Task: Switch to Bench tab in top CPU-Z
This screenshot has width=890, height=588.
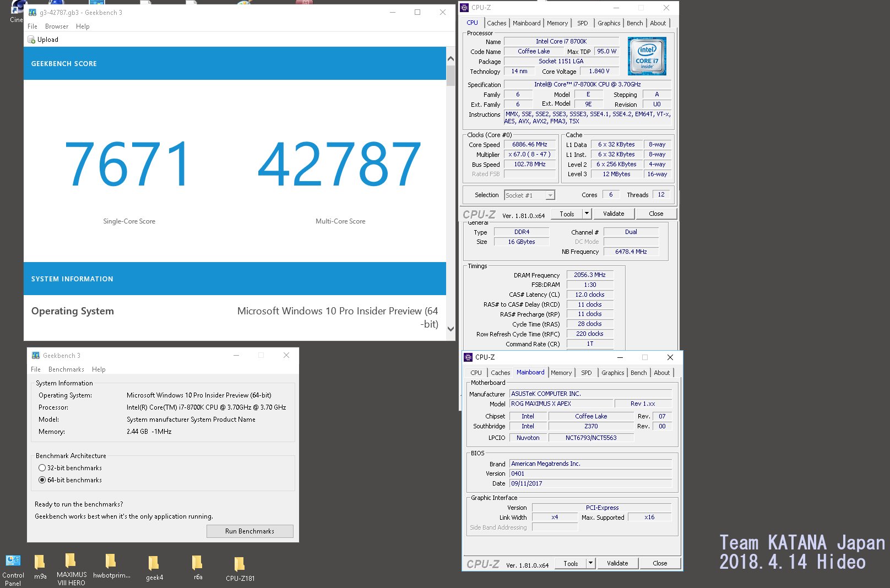Action: pos(634,23)
